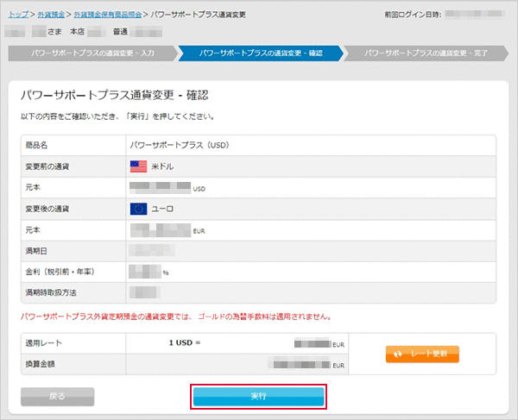The width and height of the screenshot is (518, 420).
Task: Click the US flag icon
Action: pos(138,166)
